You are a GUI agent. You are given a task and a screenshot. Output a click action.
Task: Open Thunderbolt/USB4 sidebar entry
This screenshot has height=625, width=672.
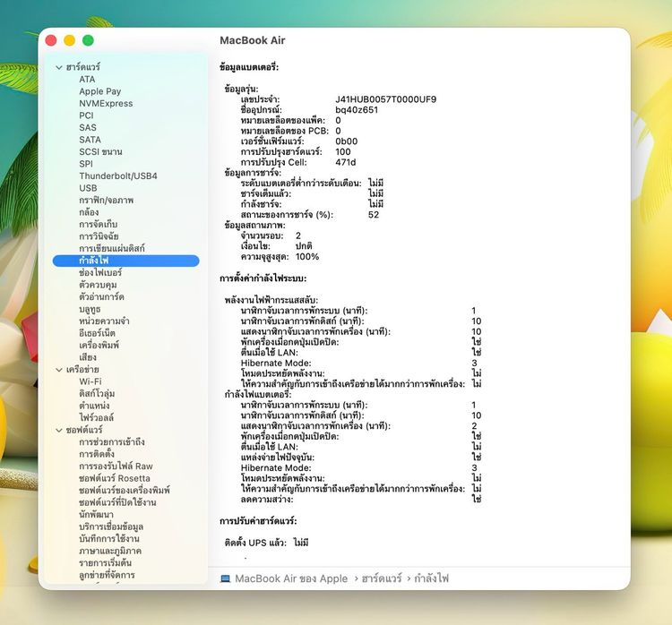pyautogui.click(x=118, y=176)
